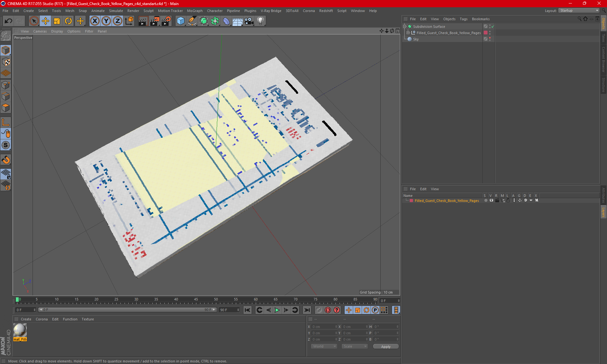Open Object Manager Tags menu
607x364 pixels.
point(463,19)
